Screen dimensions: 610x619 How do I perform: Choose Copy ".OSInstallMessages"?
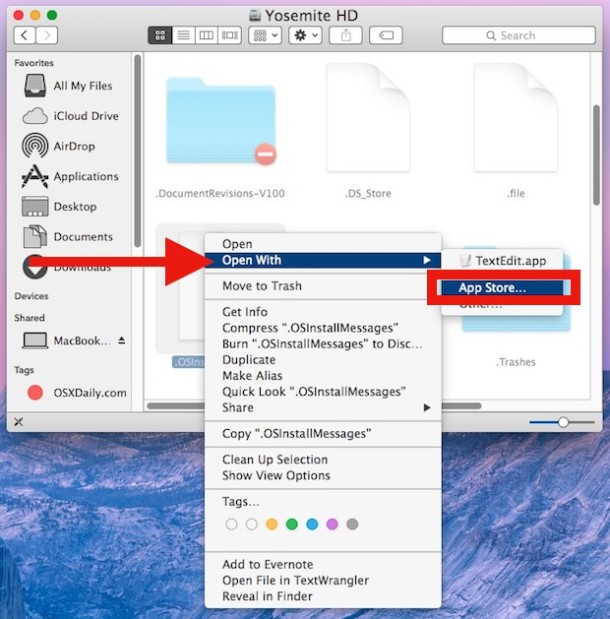point(323,433)
